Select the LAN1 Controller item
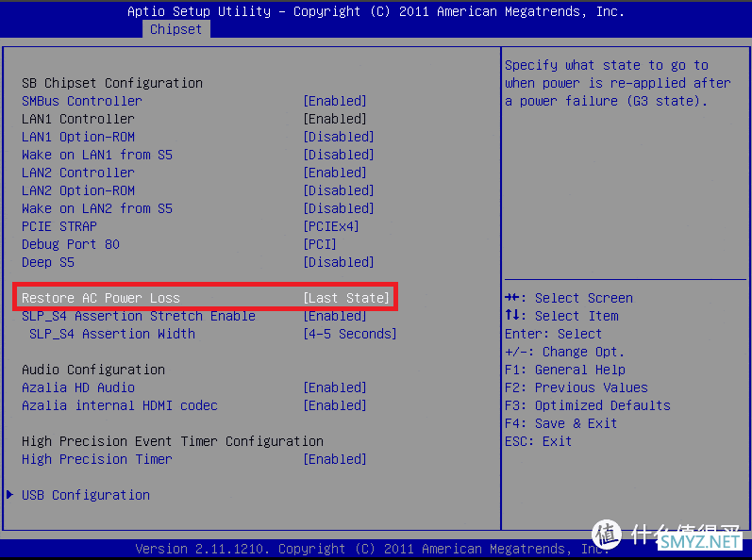The width and height of the screenshot is (752, 560). pos(78,119)
